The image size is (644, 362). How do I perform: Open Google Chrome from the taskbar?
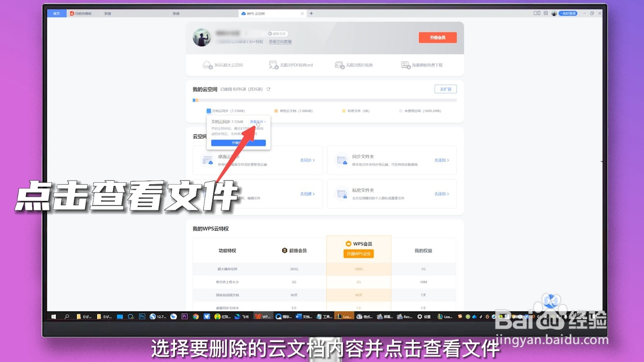click(196, 317)
